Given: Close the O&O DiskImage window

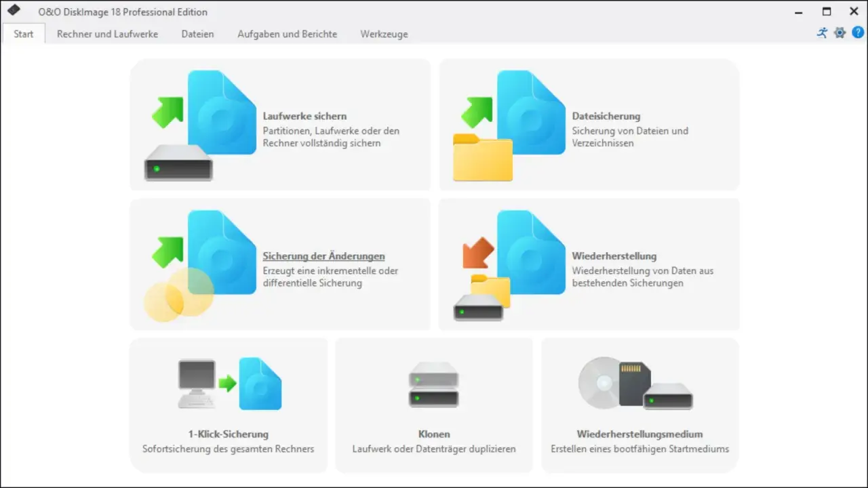Looking at the screenshot, I should tap(854, 12).
